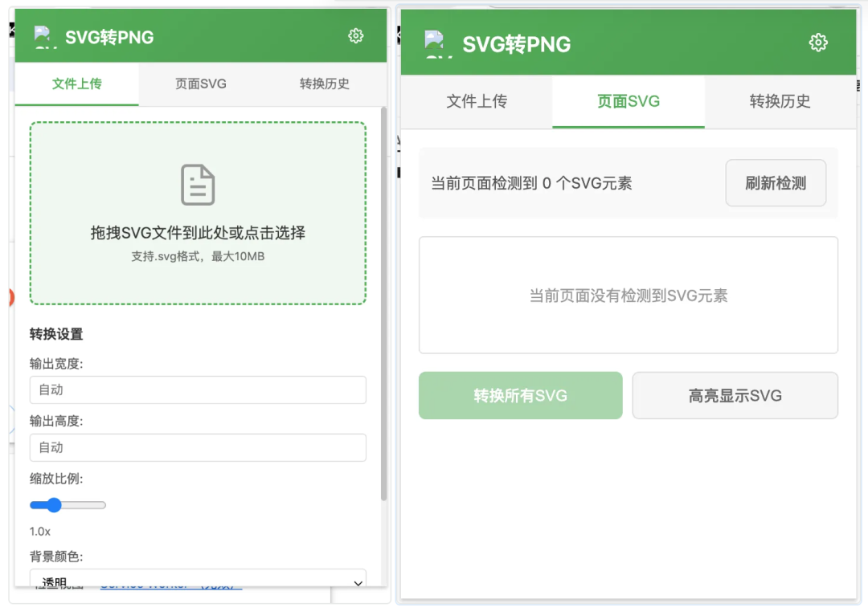
Task: Click the slider handle for 缩放比例
Action: (53, 504)
